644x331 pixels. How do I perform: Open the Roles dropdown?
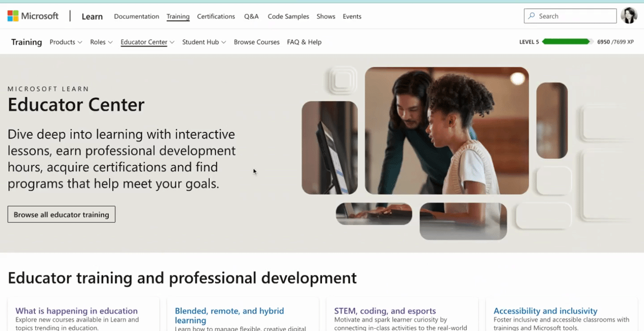click(x=101, y=42)
